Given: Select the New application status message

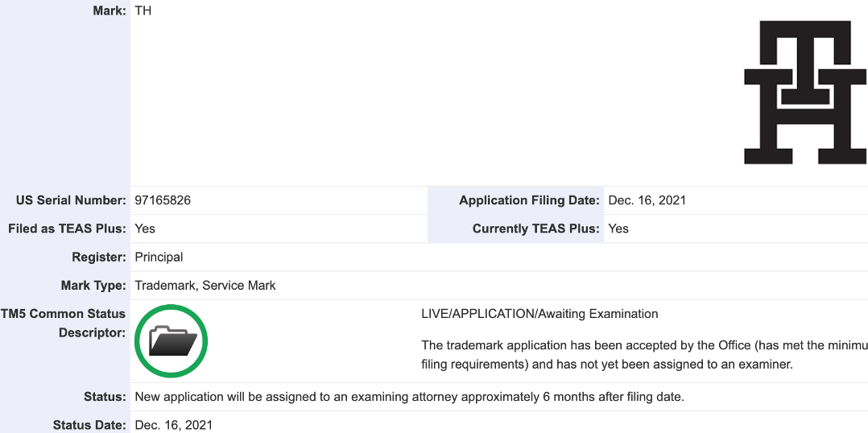Looking at the screenshot, I should point(410,397).
